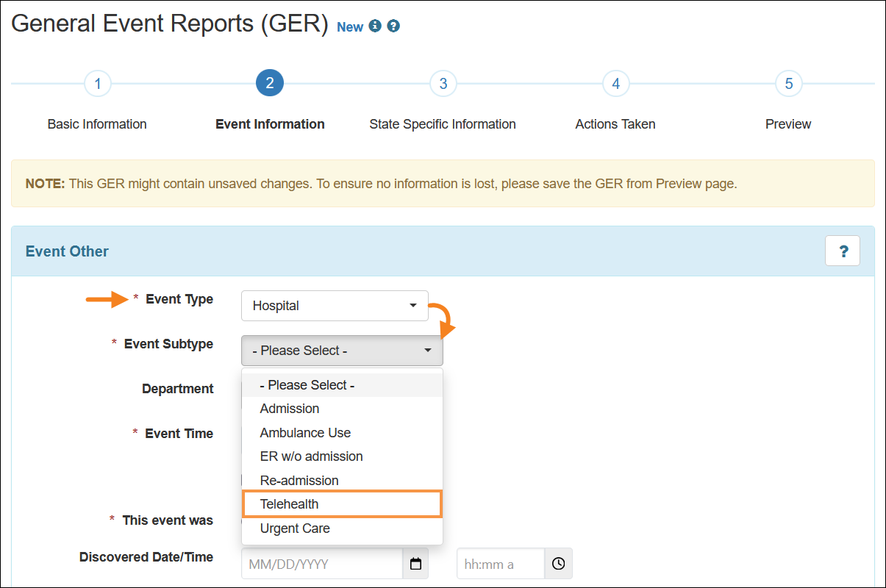Click the Actions Taken step label
Screen dimensions: 886x588
click(615, 124)
